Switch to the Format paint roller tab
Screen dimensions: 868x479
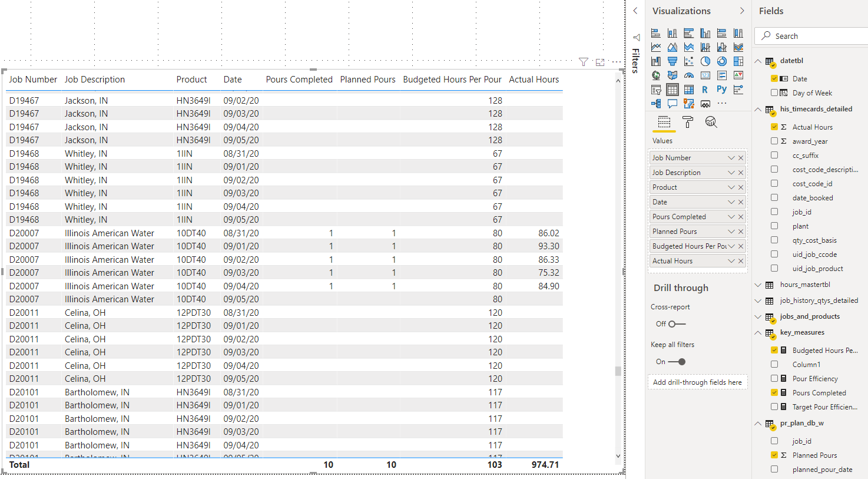pos(687,122)
